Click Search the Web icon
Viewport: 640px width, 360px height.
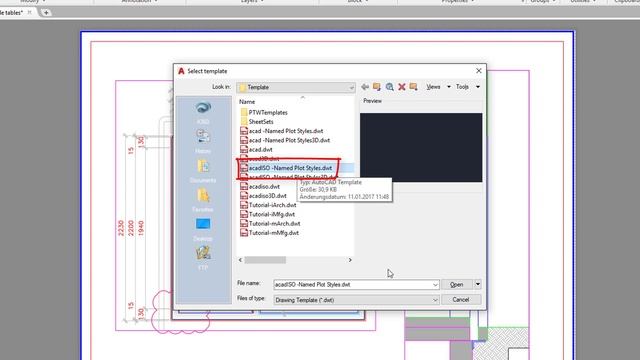(389, 87)
